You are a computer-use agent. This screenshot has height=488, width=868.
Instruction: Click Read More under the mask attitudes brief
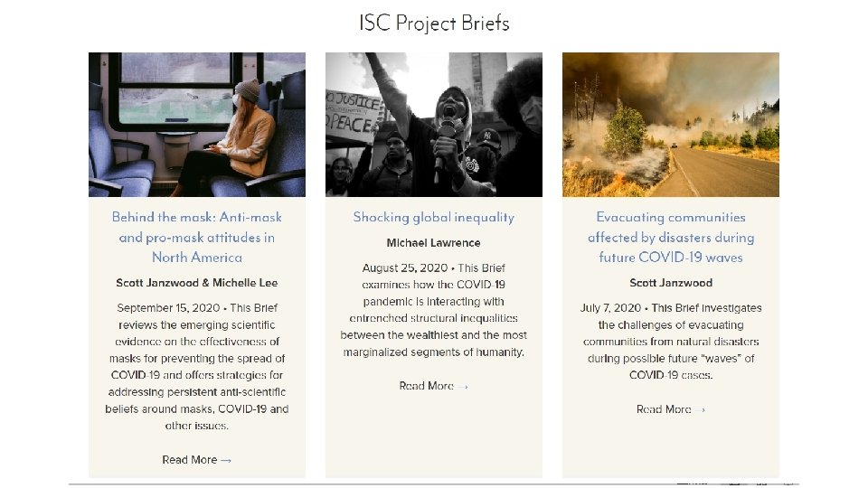(189, 460)
